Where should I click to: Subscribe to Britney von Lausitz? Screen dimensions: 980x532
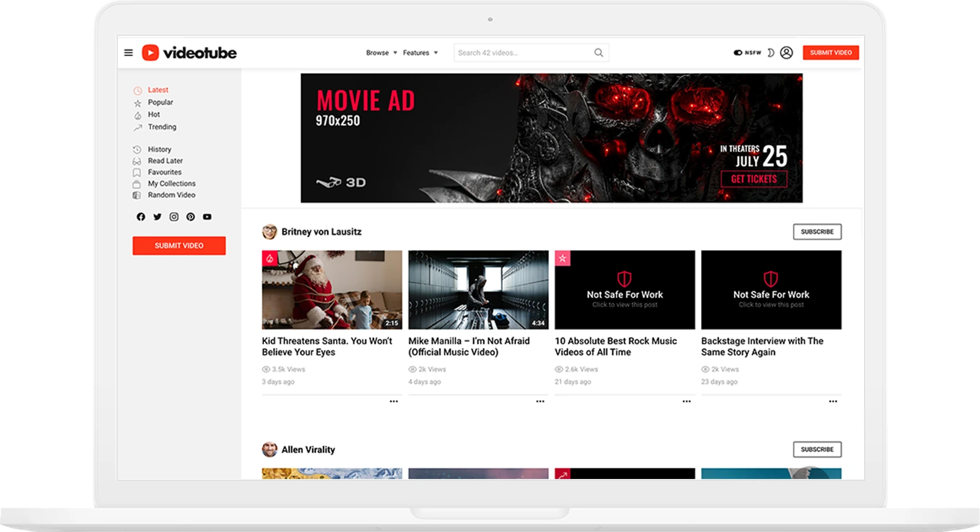(x=817, y=231)
